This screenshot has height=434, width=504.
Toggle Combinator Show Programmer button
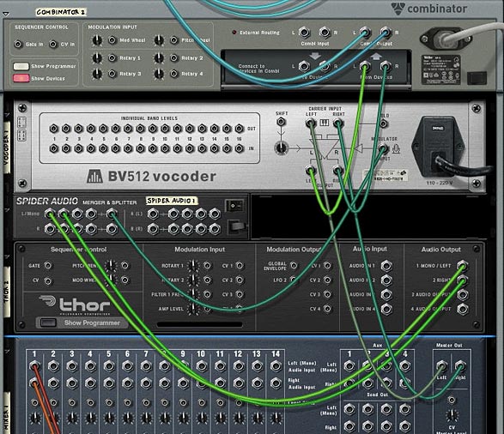[x=21, y=66]
